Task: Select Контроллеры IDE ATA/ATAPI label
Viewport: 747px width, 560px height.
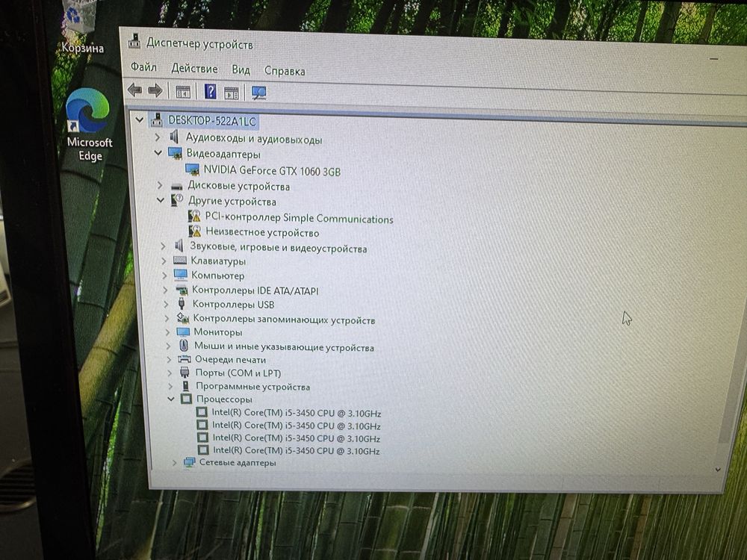Action: click(x=255, y=290)
